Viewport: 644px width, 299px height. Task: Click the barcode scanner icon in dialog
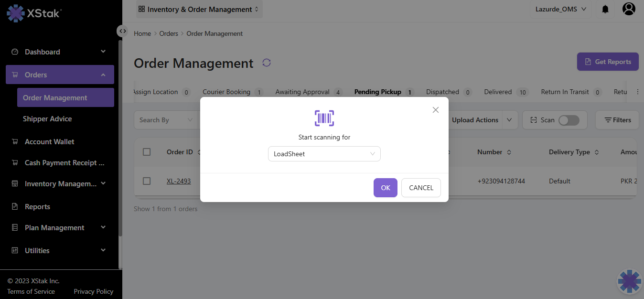pos(324,118)
